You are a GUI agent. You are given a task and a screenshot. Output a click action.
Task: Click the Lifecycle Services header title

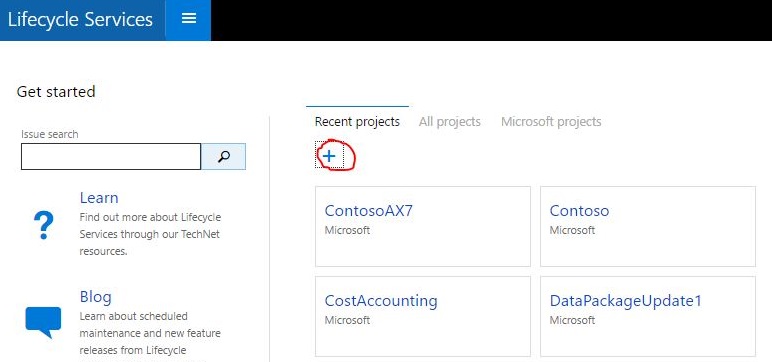[80, 20]
